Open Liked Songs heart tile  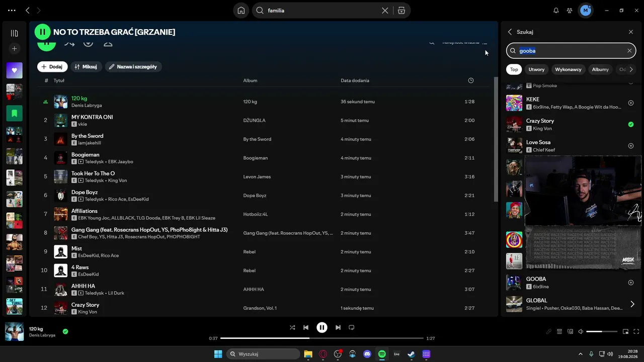[x=14, y=70]
